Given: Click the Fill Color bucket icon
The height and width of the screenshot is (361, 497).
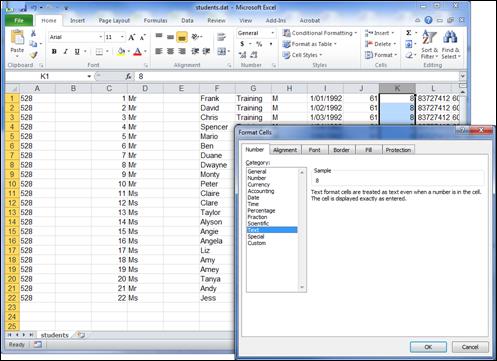Looking at the screenshot, I should click(x=121, y=52).
